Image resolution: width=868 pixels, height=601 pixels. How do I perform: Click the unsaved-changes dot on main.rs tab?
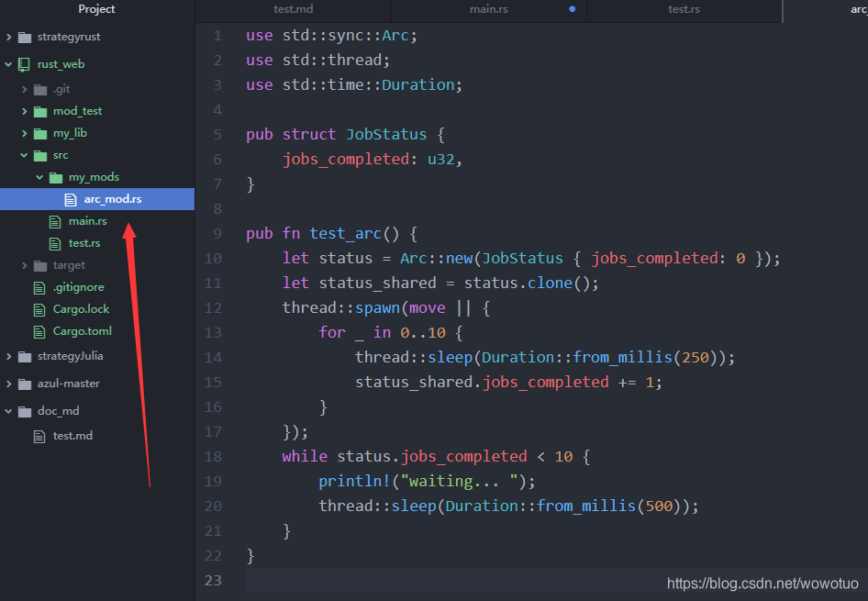572,10
